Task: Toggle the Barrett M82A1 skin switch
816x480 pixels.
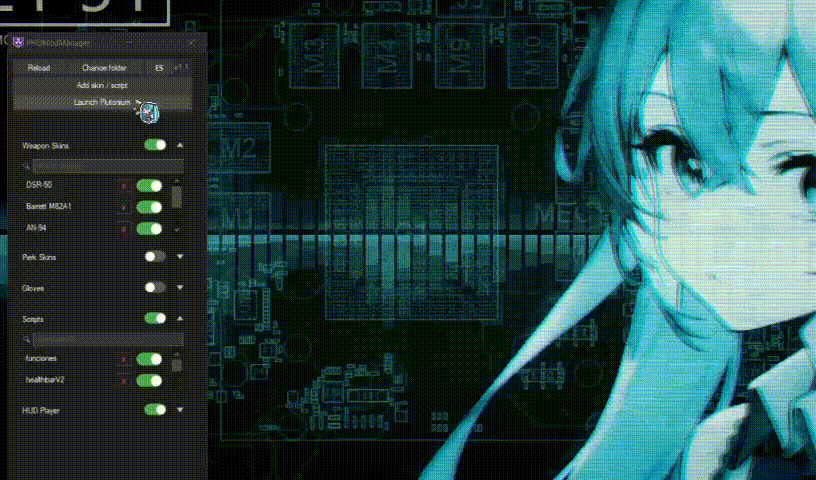Action: click(x=149, y=207)
